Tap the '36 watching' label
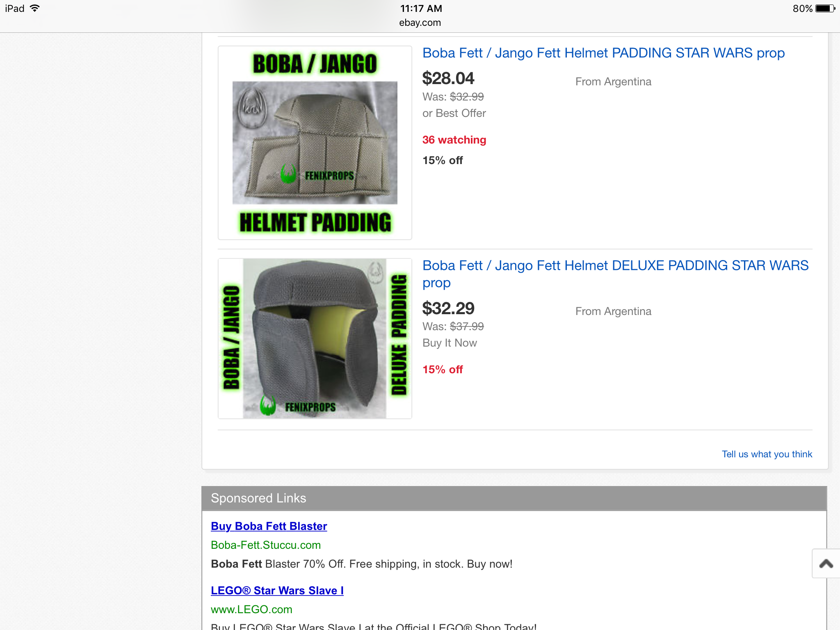The image size is (840, 630). tap(454, 140)
